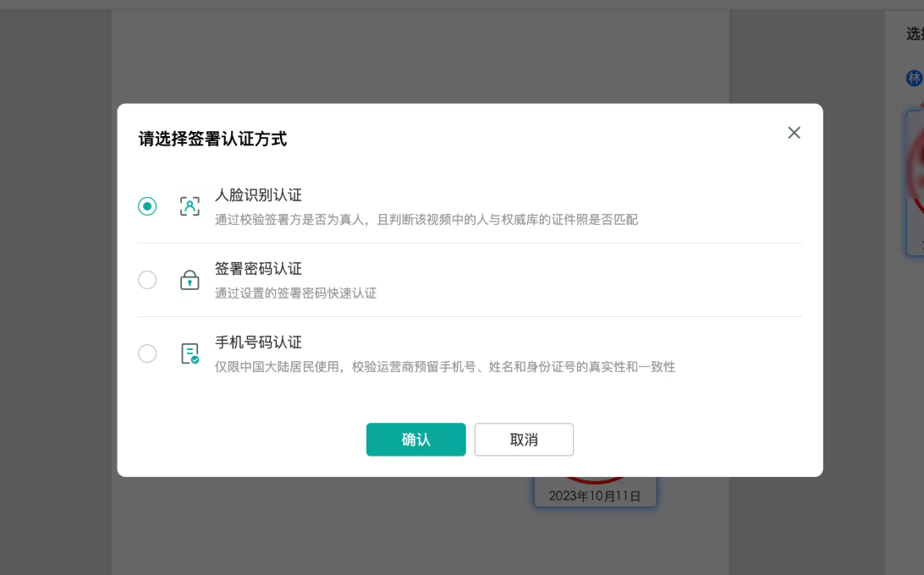Click the face-in-frame scan icon
924x575 pixels.
pos(190,205)
